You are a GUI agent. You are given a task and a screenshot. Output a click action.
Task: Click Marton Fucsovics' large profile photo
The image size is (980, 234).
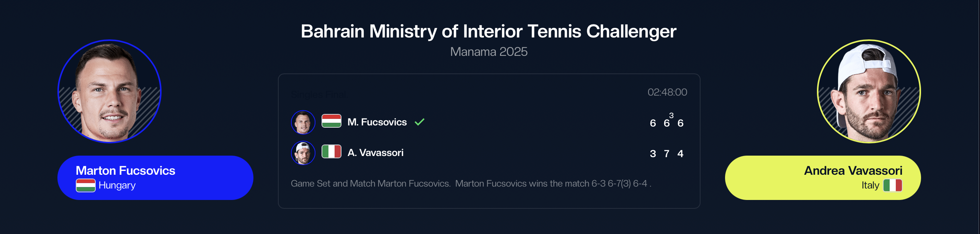coord(109,91)
